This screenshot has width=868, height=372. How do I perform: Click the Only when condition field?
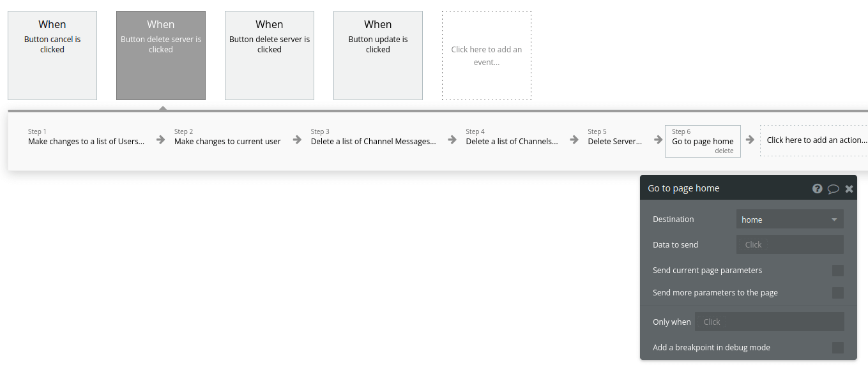pos(769,322)
